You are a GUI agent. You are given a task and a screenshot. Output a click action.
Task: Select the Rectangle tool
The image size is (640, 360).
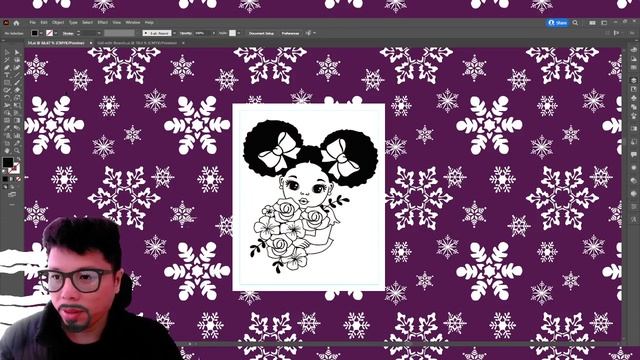[x=7, y=82]
